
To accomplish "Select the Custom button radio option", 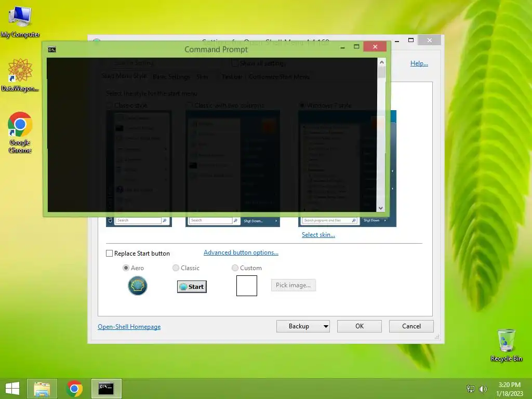I will click(x=235, y=268).
